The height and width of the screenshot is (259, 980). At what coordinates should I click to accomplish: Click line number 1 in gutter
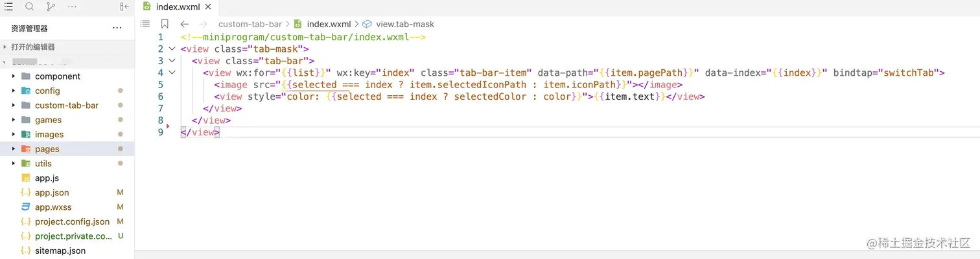pos(161,37)
